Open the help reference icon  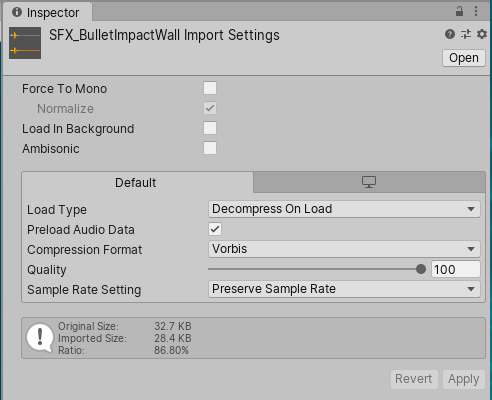[450, 34]
